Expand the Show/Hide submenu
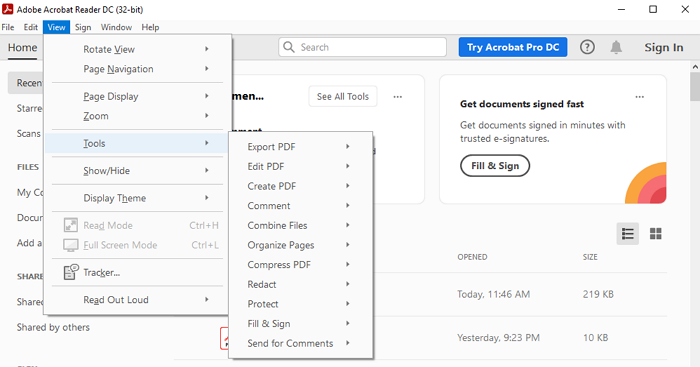The height and width of the screenshot is (367, 700). 138,171
